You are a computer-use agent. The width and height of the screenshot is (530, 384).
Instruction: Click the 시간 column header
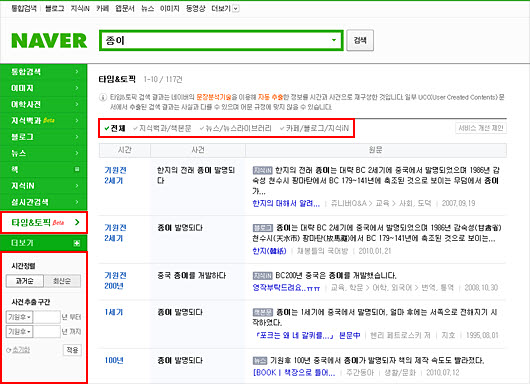coord(124,150)
